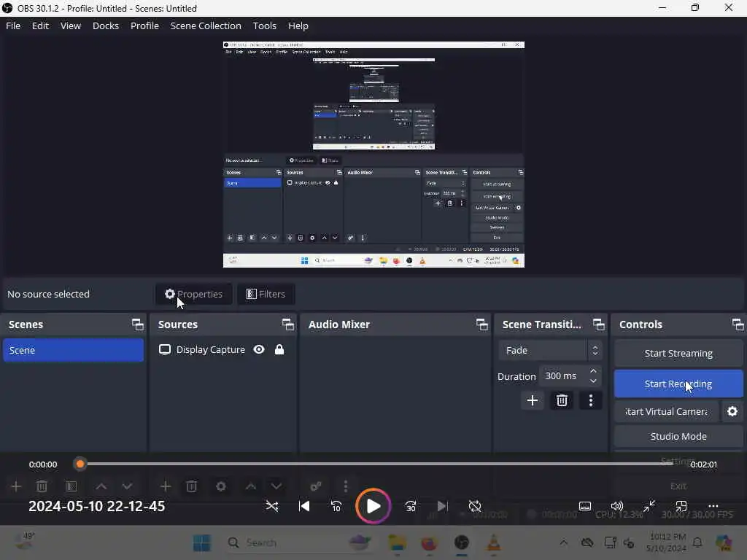This screenshot has width=747, height=560.
Task: Open advanced audio properties gears icon
Action: (x=316, y=486)
